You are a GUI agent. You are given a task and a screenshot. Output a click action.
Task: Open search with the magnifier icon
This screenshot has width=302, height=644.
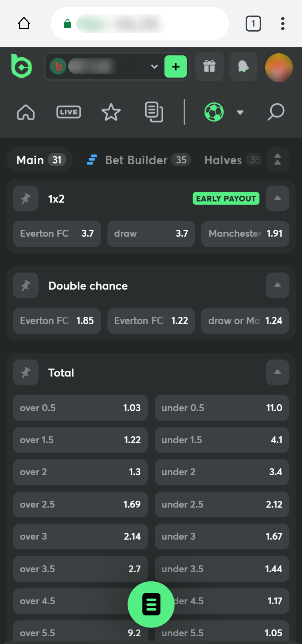pyautogui.click(x=276, y=112)
